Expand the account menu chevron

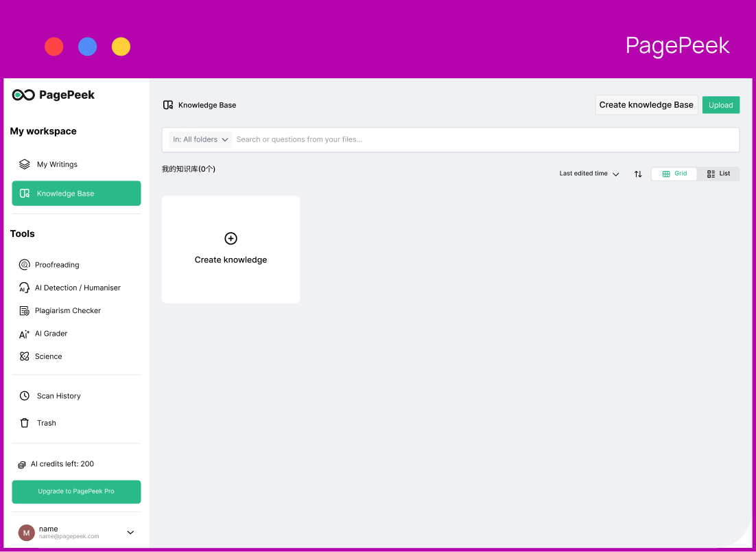130,533
